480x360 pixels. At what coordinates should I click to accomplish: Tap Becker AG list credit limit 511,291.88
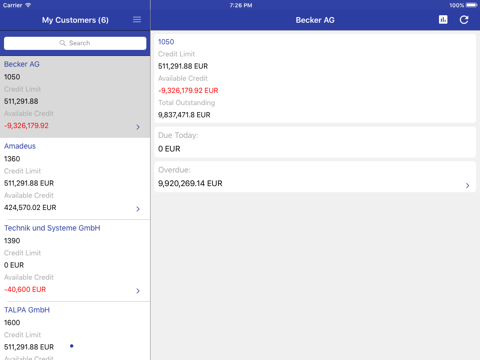(x=21, y=101)
